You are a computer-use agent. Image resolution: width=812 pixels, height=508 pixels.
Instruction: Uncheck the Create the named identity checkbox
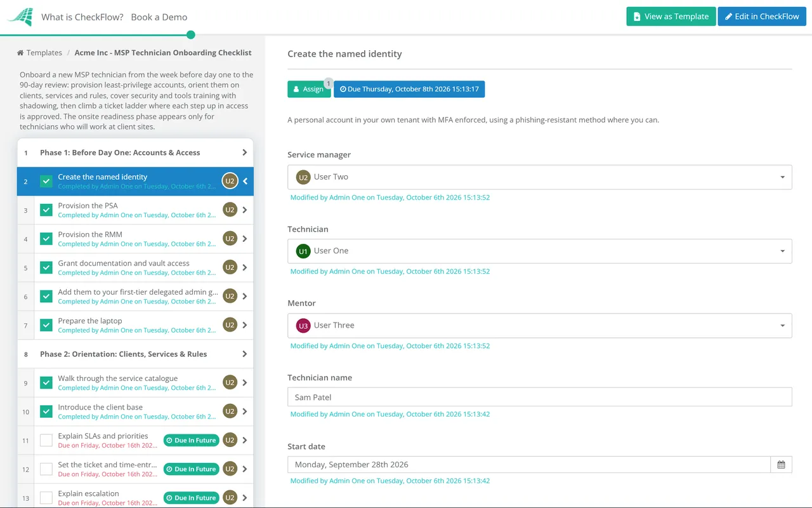[46, 181]
